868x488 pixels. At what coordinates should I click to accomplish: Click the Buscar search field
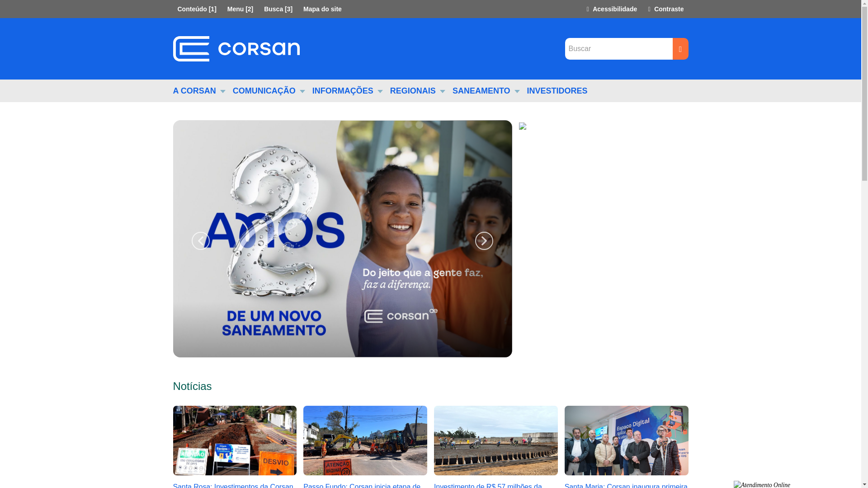[x=618, y=49]
